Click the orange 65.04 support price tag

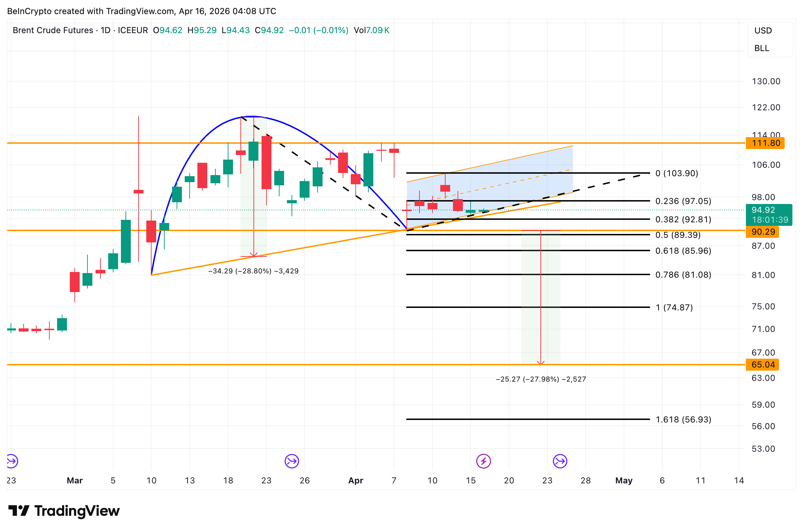click(x=762, y=365)
